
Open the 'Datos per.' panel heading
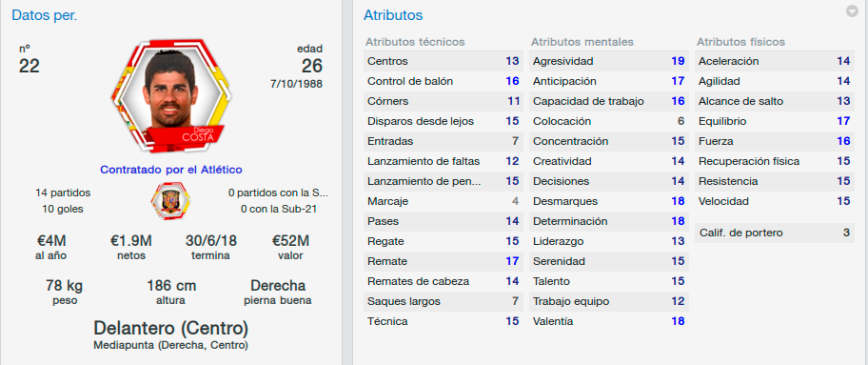[x=45, y=15]
